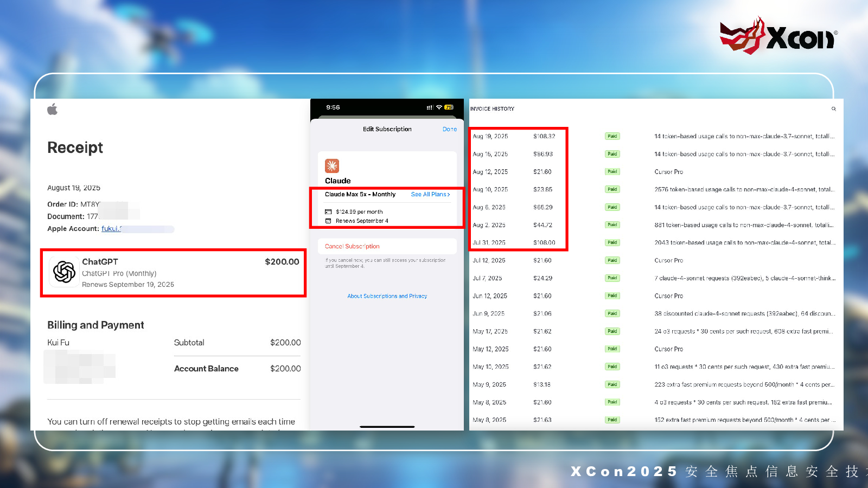Click the Subtotal $200.00 amount
The height and width of the screenshot is (488, 868).
285,343
